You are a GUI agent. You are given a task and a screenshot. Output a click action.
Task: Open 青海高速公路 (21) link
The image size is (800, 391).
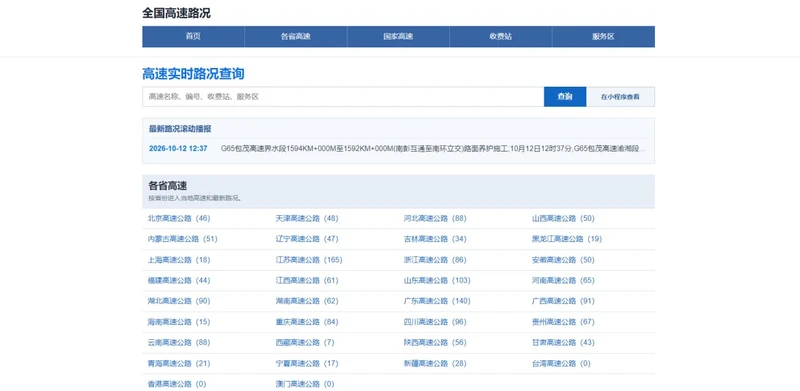179,363
